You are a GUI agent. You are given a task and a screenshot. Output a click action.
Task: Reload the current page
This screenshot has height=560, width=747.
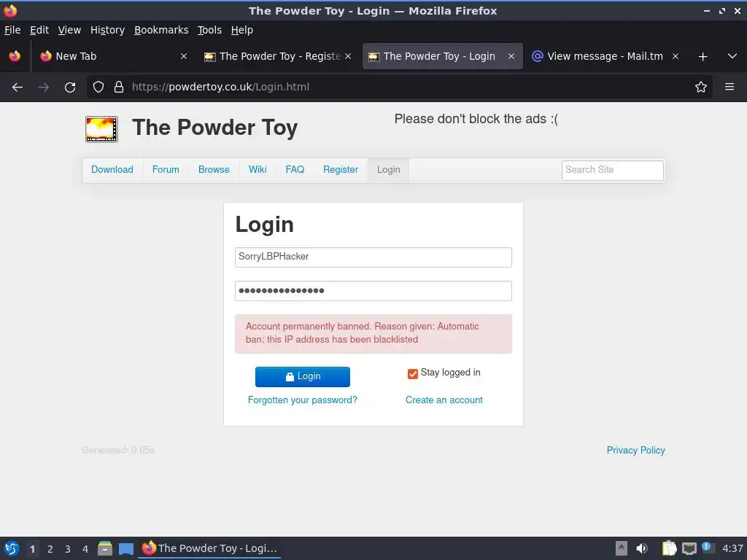[70, 87]
